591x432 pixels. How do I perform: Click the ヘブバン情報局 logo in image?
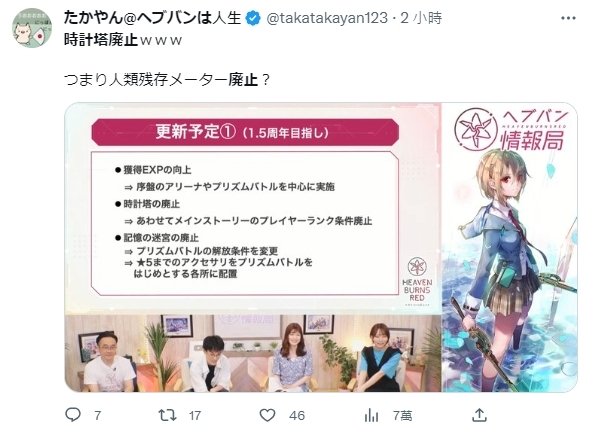click(511, 130)
